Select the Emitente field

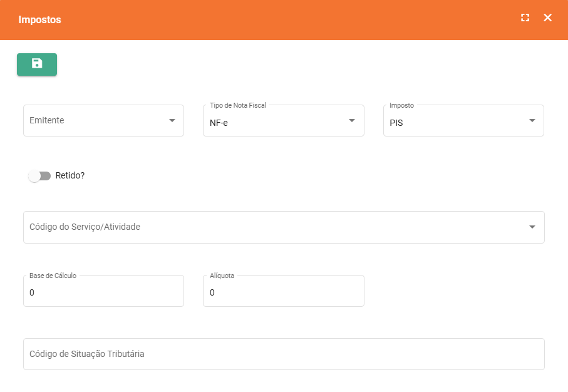tap(94, 120)
